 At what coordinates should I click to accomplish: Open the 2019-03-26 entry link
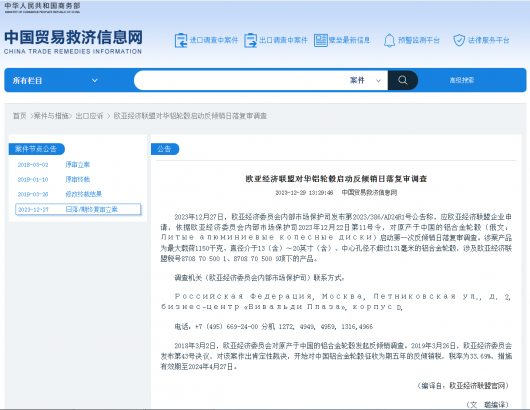(83, 194)
